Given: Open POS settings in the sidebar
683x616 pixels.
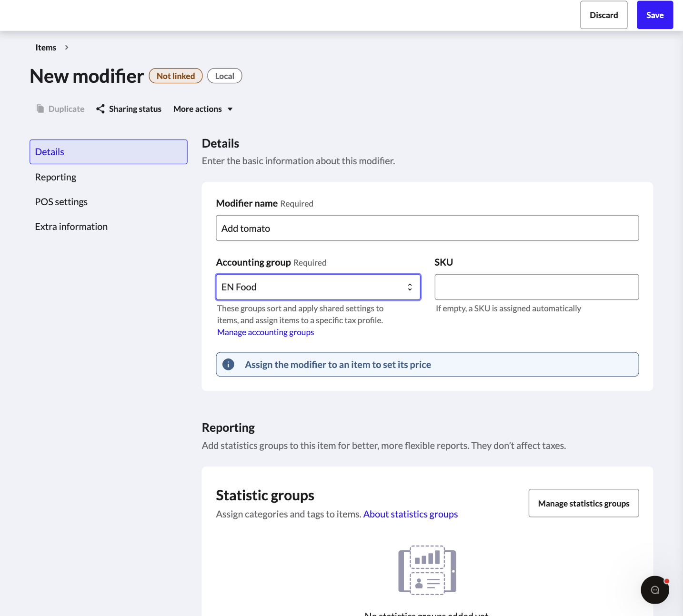Looking at the screenshot, I should click(x=61, y=202).
